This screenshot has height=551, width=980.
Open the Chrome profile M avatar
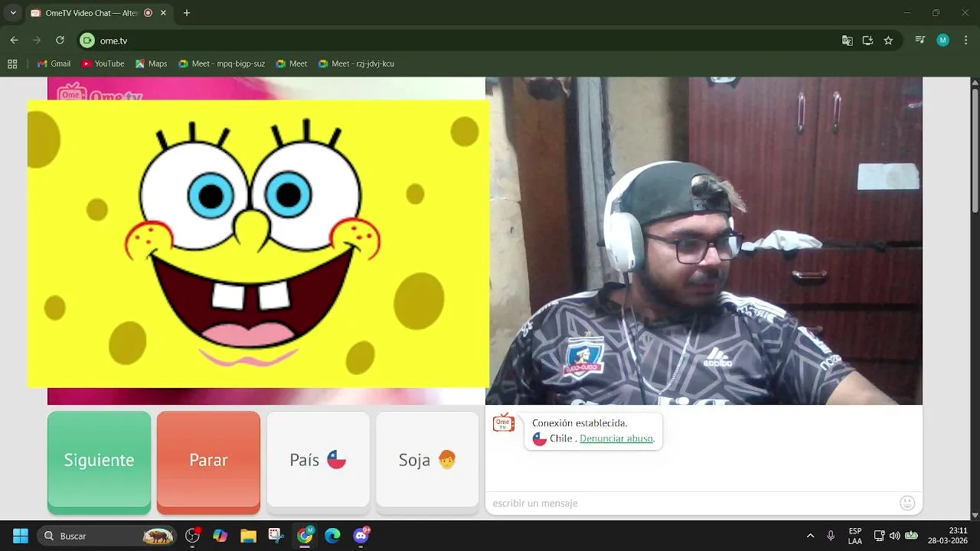pyautogui.click(x=942, y=41)
